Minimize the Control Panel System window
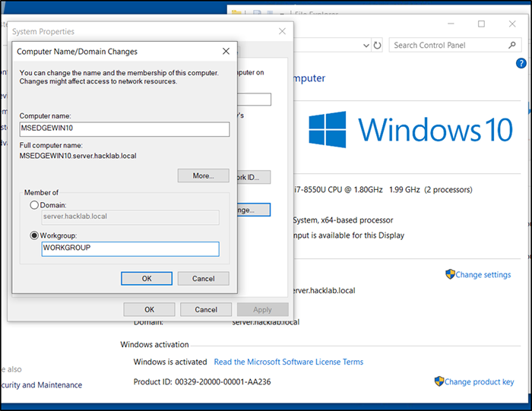Screen dimensions: 532x411 tap(451, 24)
